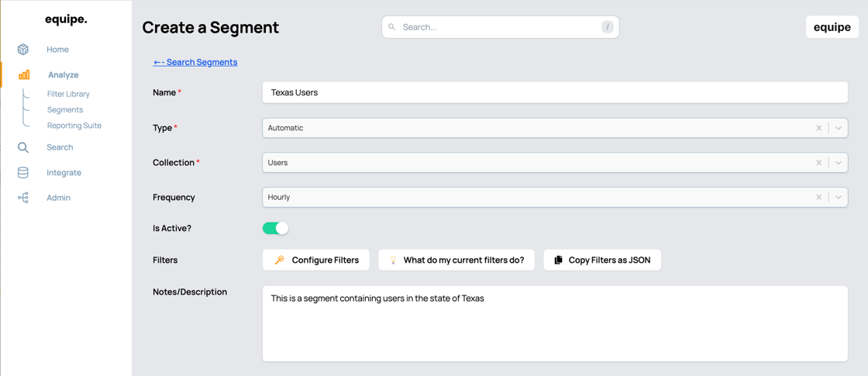Click the Integrate database icon

coord(22,173)
